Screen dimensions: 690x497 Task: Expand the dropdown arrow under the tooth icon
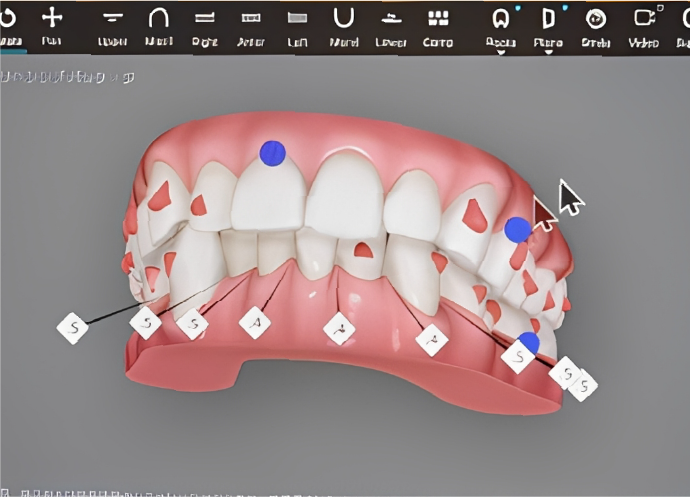coord(501,52)
